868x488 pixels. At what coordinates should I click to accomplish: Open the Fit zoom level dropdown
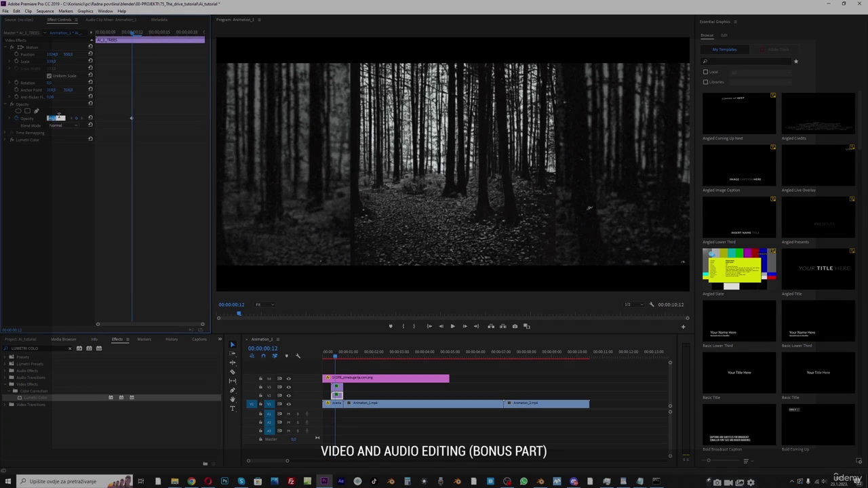(264, 304)
